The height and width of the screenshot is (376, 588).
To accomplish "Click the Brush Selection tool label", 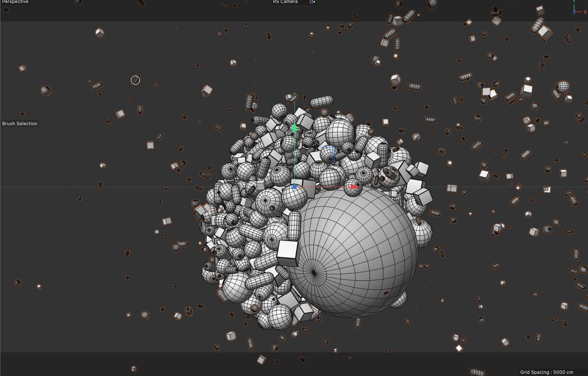I will (x=20, y=124).
